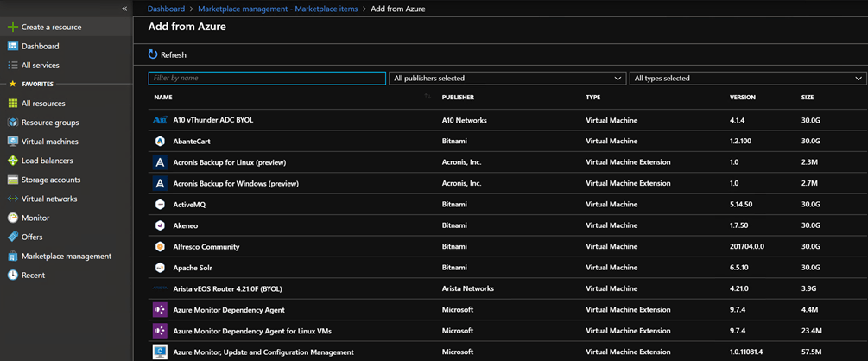This screenshot has height=361, width=868.
Task: Open the Dashboard sidebar icon
Action: coord(13,46)
